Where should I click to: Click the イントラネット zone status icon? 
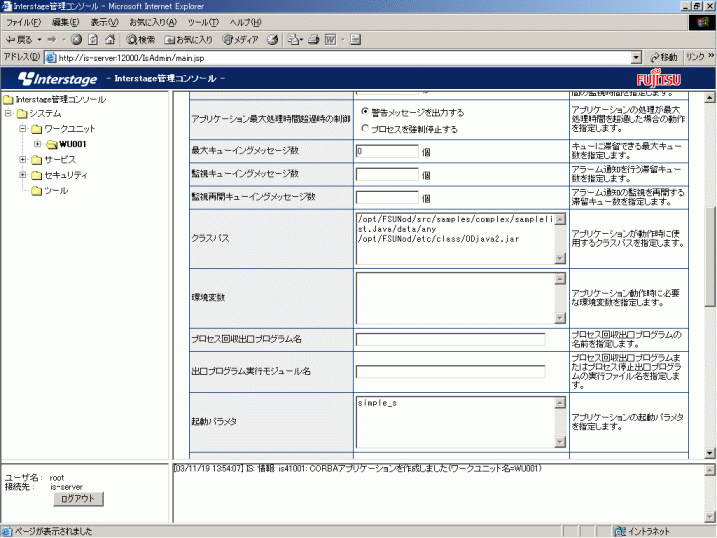(x=621, y=531)
